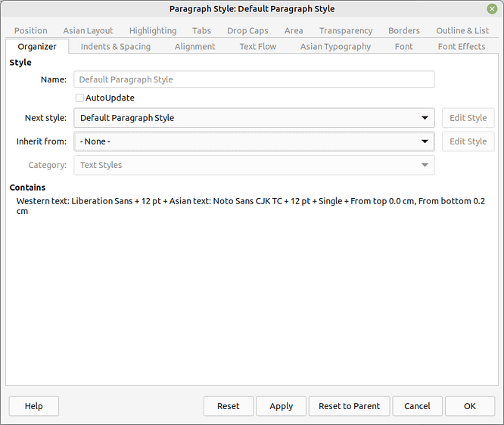This screenshot has height=425, width=504.
Task: Click Edit Style beside Inherit from
Action: click(468, 141)
